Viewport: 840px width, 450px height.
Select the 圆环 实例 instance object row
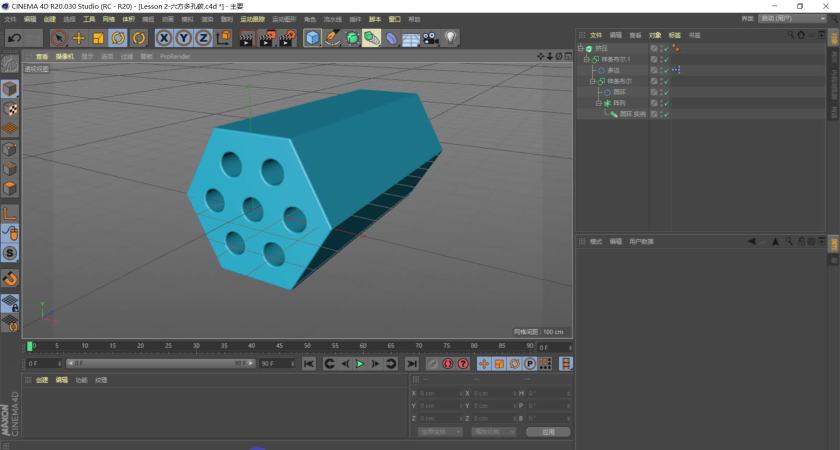pyautogui.click(x=632, y=114)
